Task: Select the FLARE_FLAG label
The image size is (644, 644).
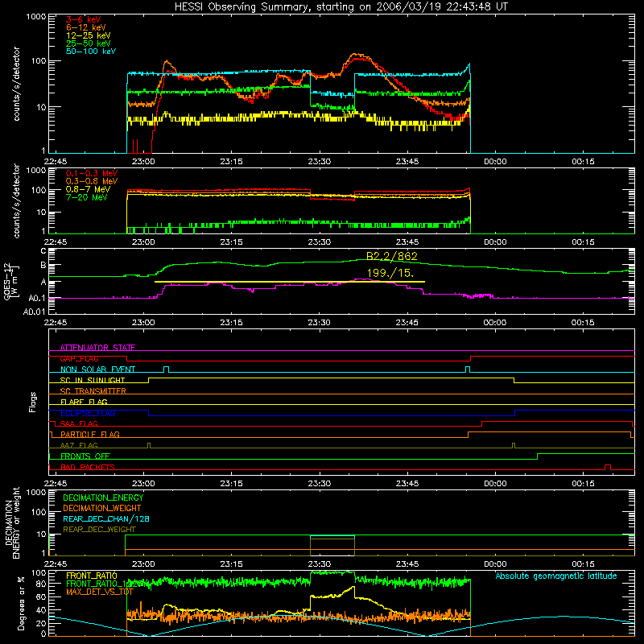Action: pyautogui.click(x=84, y=402)
